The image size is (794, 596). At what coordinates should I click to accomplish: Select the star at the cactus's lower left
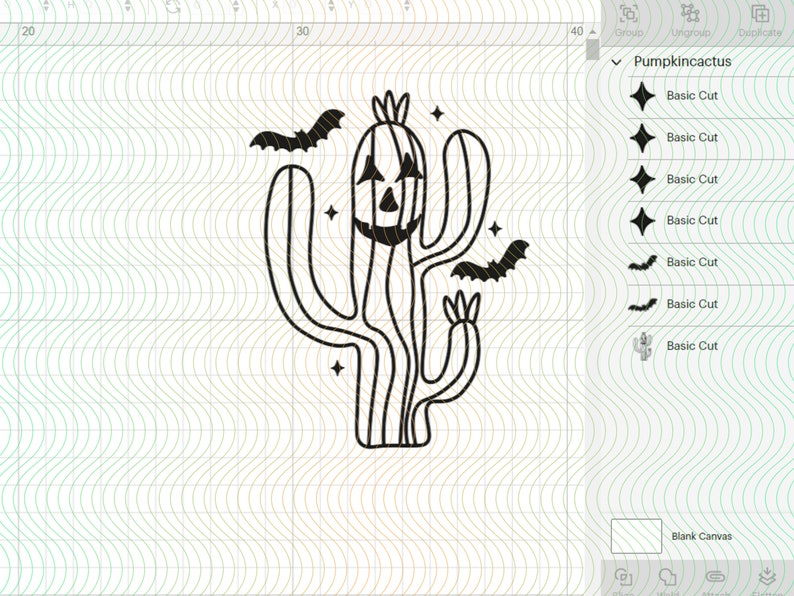click(x=338, y=368)
